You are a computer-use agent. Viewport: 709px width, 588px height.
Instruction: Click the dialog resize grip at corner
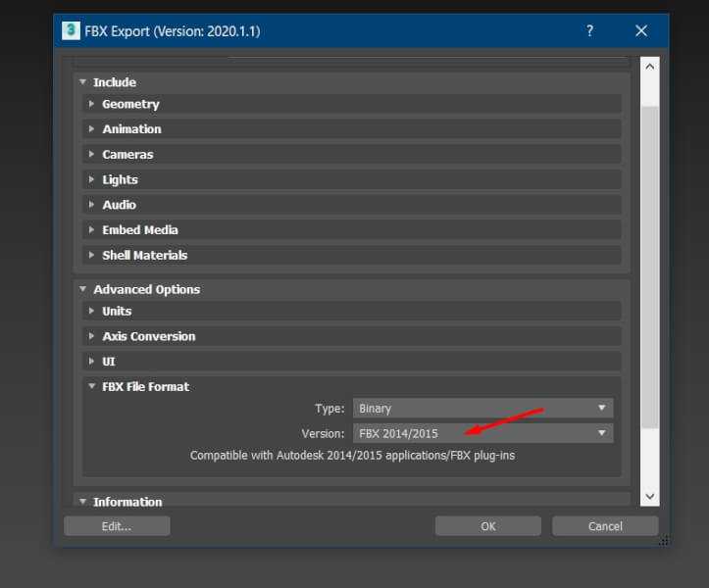tap(663, 541)
